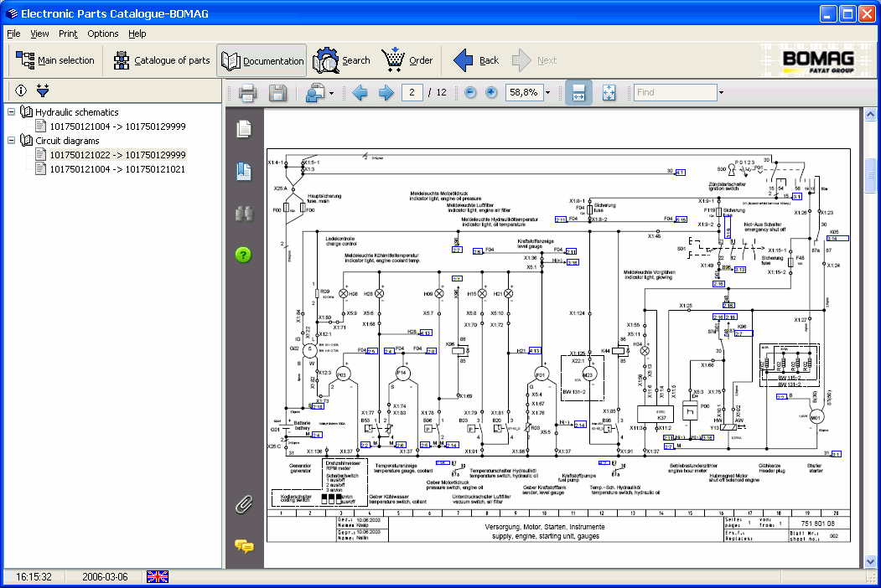The width and height of the screenshot is (881, 588).
Task: Click the status bar date 2006-03-06
Action: click(x=105, y=577)
